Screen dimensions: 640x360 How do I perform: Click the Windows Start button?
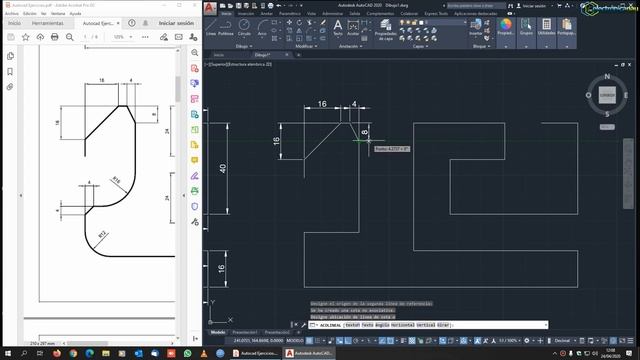coord(8,353)
